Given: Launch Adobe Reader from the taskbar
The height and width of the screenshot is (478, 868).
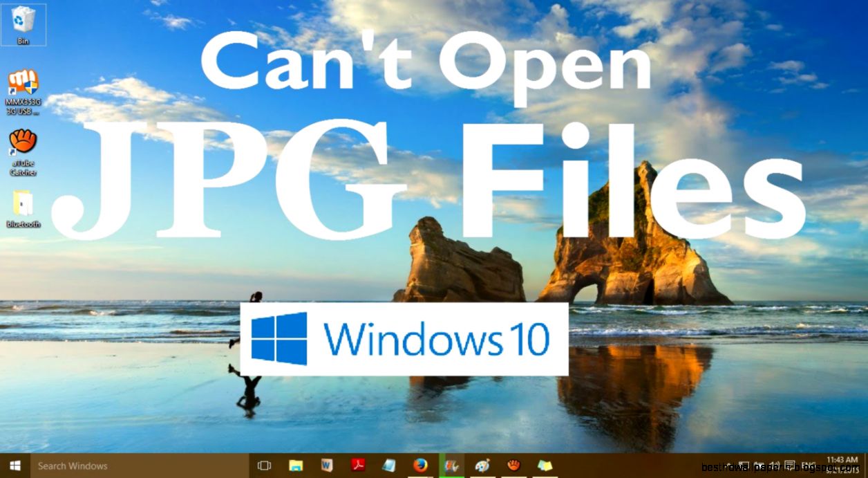Looking at the screenshot, I should coord(357,466).
